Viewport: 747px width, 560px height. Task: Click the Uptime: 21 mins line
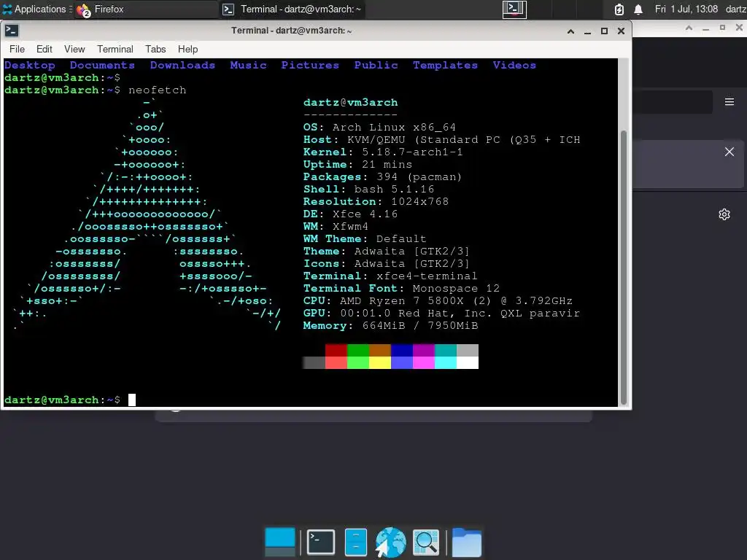coord(357,164)
